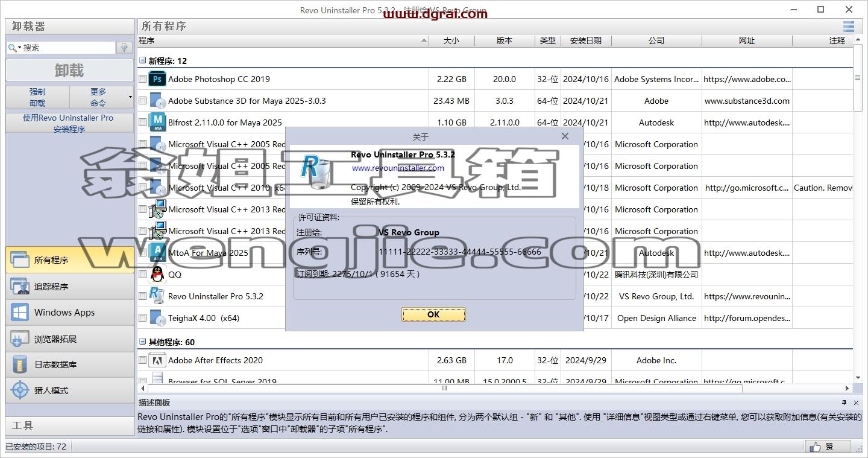Open the hamburger view menu icon
The image size is (868, 458).
[x=849, y=26]
